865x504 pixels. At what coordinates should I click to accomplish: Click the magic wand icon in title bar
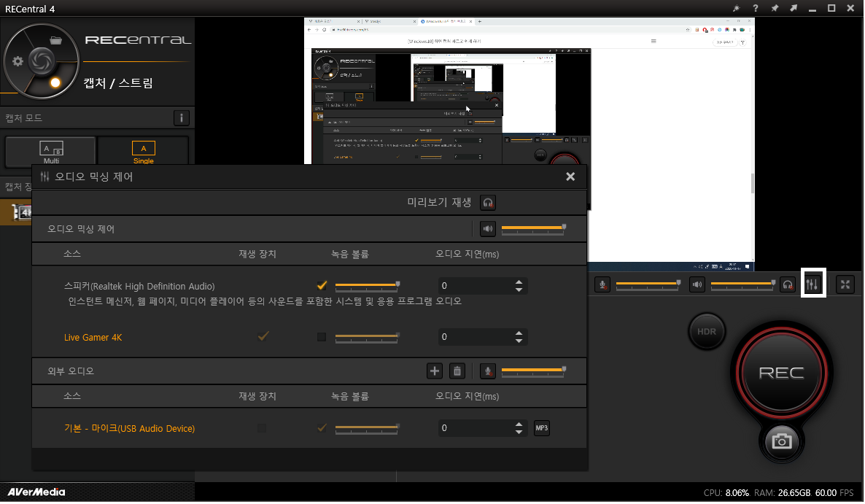pyautogui.click(x=736, y=8)
